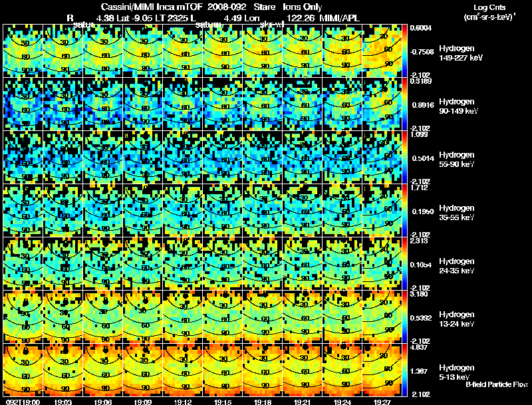Click the '19:24' time label
This screenshot has width=532, height=405.
point(342,402)
